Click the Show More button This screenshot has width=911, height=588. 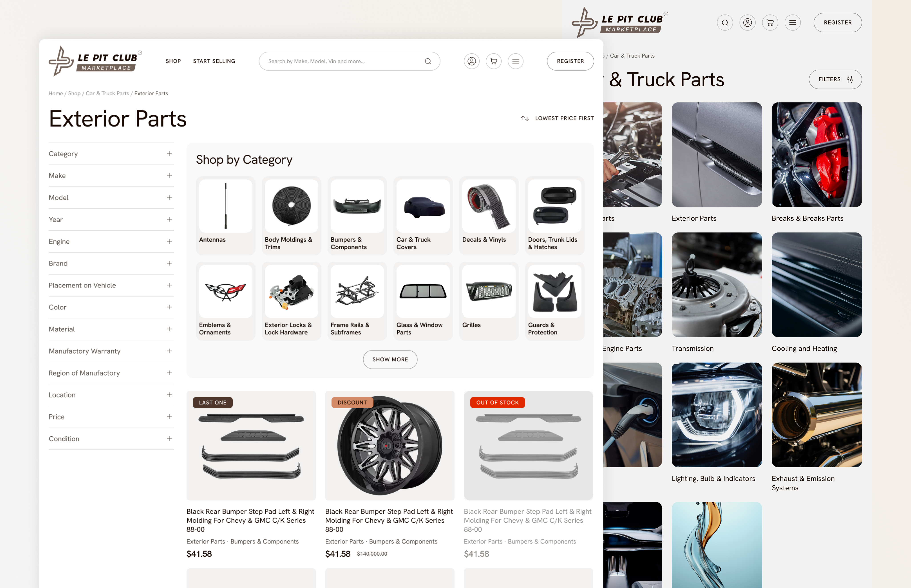point(390,359)
